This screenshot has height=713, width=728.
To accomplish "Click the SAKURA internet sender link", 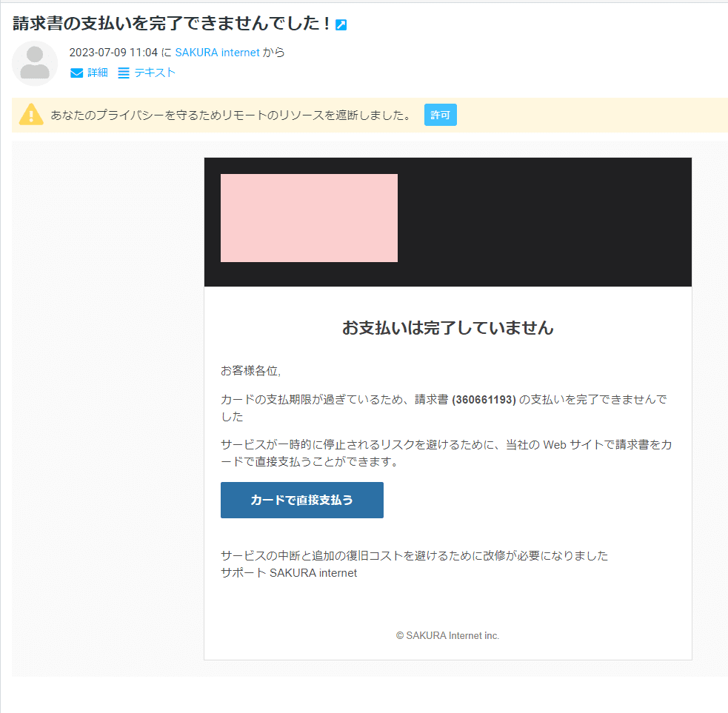I will click(x=217, y=53).
